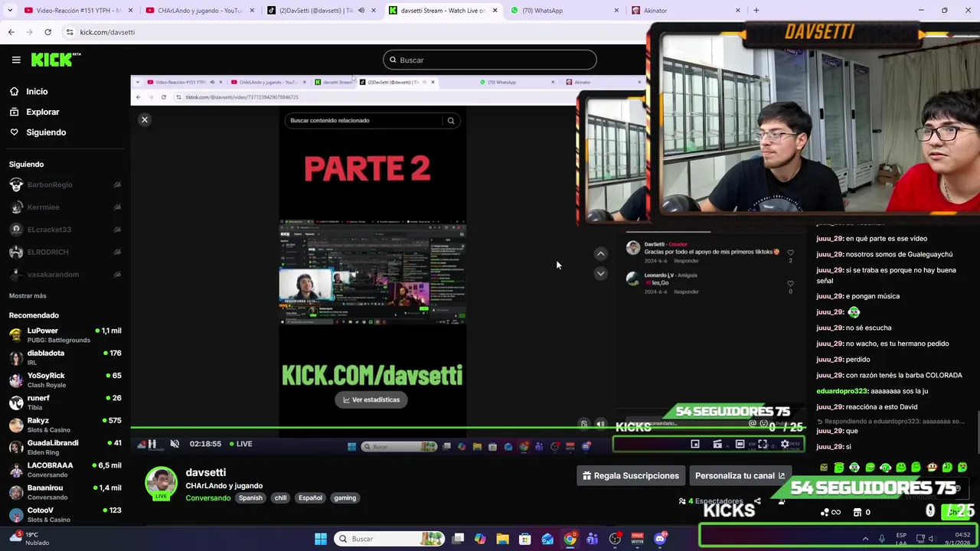980x551 pixels.
Task: Open File Explorer from taskbar
Action: pyautogui.click(x=502, y=539)
